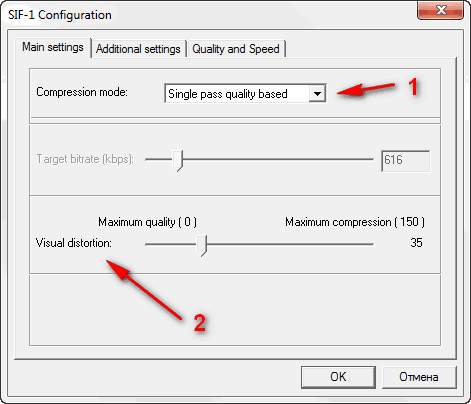This screenshot has width=471, height=404.
Task: Click the Compression mode label
Action: tap(82, 92)
